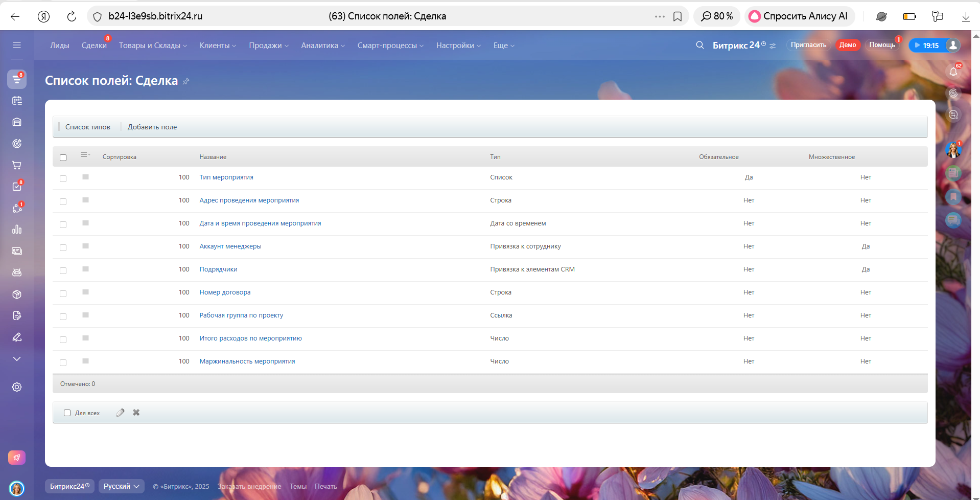
Task: Go to the Сделки section
Action: pos(94,46)
